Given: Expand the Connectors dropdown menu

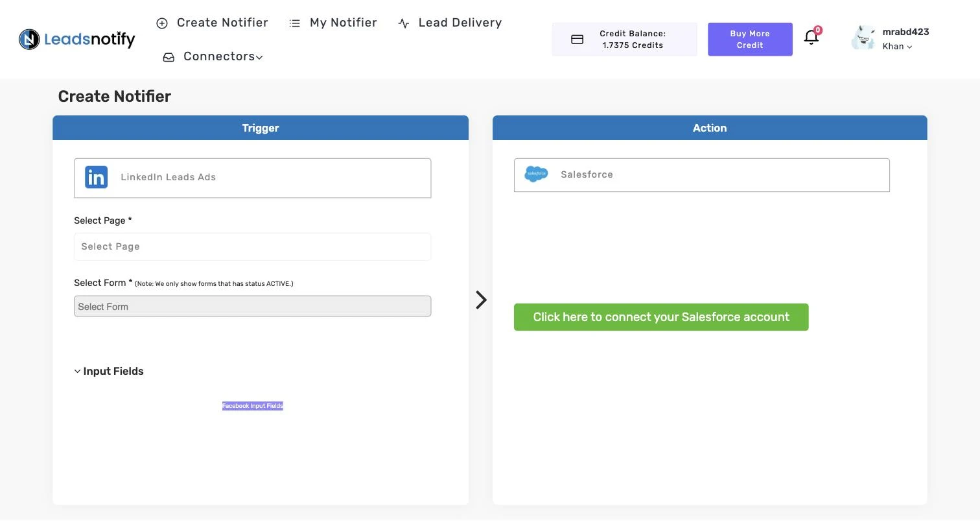Looking at the screenshot, I should (x=213, y=56).
